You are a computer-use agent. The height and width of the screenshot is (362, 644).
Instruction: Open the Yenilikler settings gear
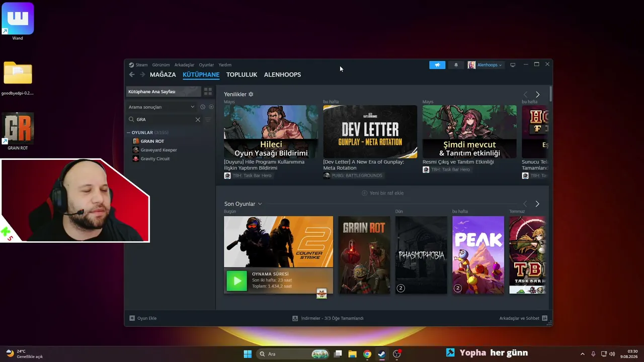(x=251, y=95)
